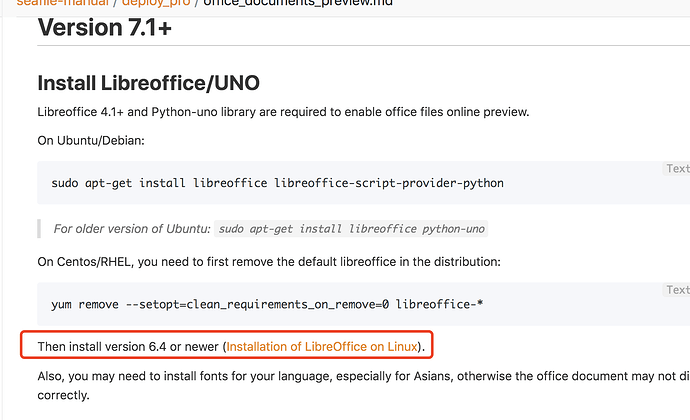Viewport: 690px width, 420px height.
Task: Click the inline python-uno install command
Action: click(351, 229)
